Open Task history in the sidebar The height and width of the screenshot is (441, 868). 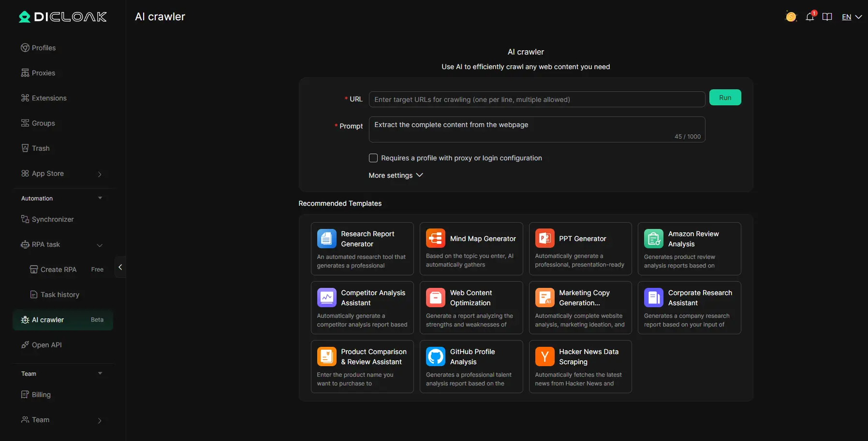coord(59,295)
